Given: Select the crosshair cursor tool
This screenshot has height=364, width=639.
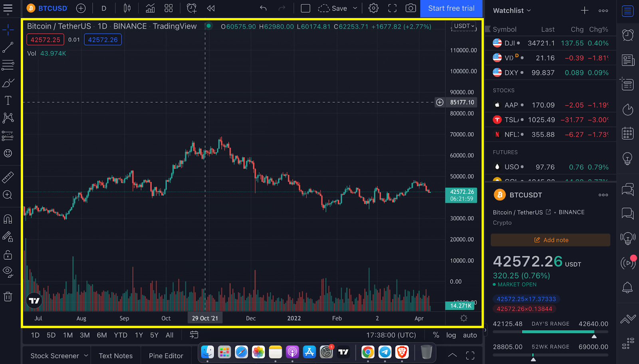Looking at the screenshot, I should 8,29.
